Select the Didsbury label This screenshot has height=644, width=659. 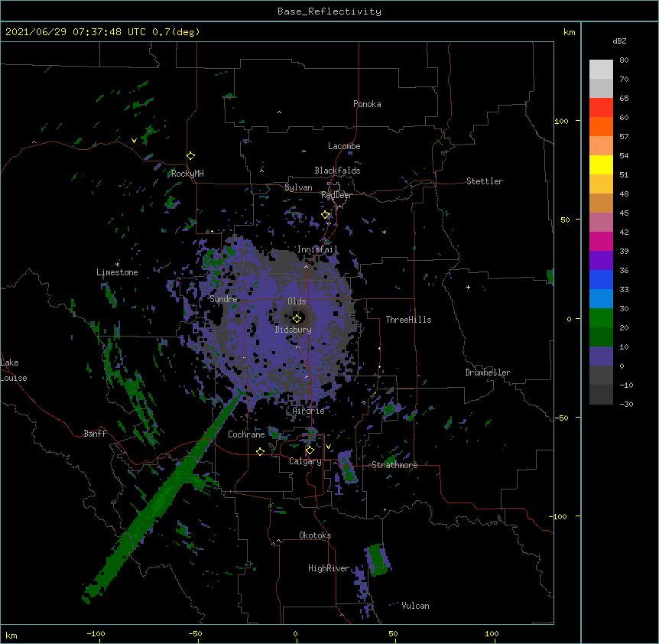click(294, 330)
